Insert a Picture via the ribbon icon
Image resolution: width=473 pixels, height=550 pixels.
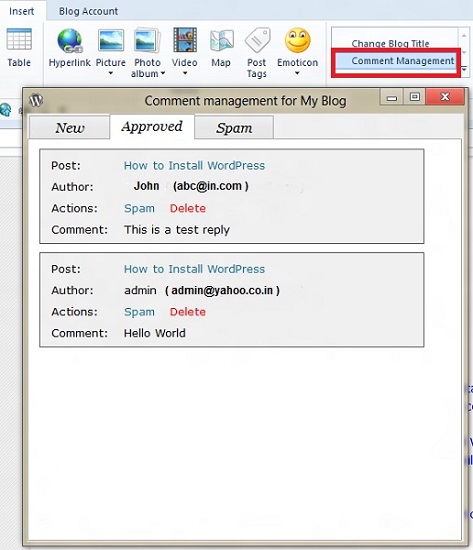(111, 40)
